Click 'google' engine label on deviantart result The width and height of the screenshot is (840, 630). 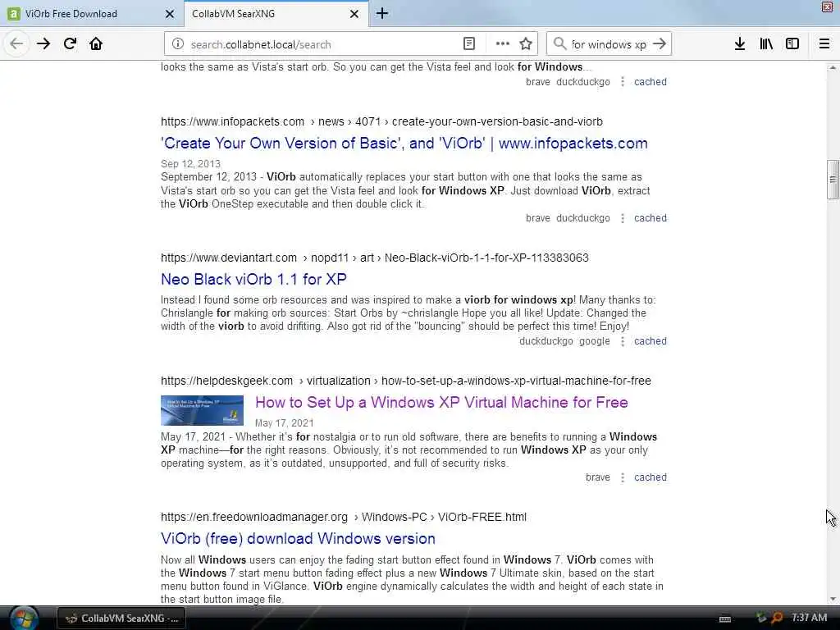coord(594,341)
